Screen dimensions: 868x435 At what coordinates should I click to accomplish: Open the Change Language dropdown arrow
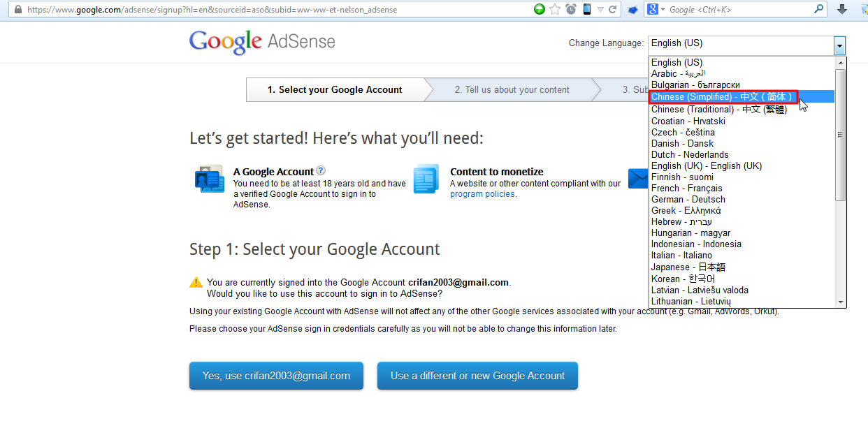coord(839,46)
